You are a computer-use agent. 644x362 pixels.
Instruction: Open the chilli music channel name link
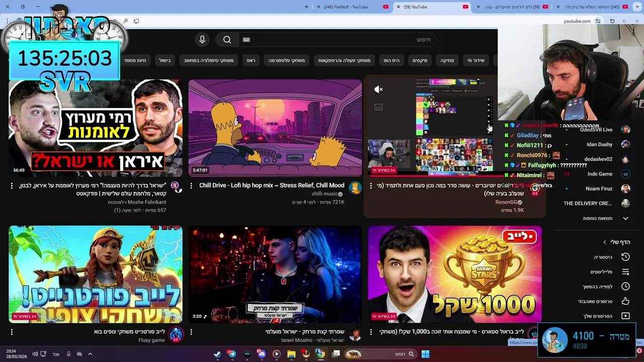[325, 194]
